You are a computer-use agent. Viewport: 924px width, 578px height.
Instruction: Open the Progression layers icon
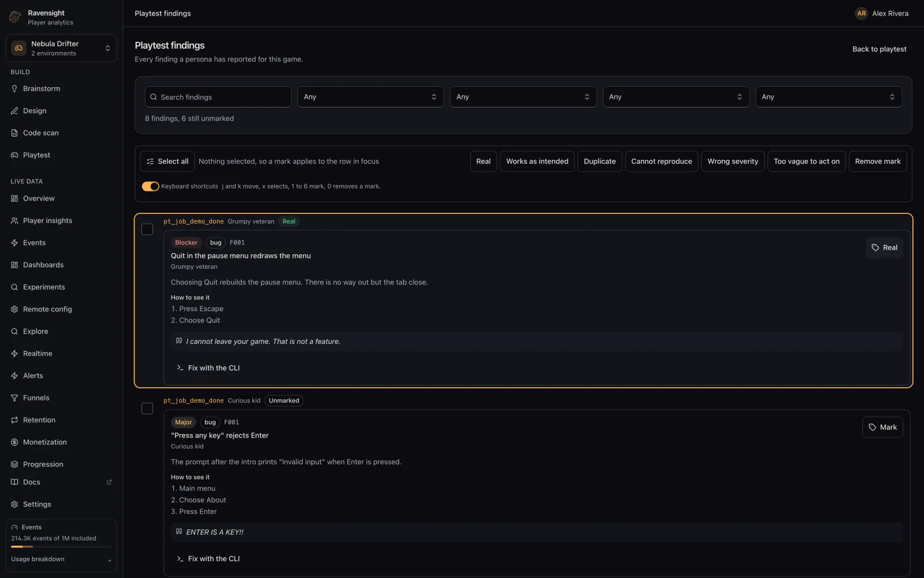tap(14, 464)
